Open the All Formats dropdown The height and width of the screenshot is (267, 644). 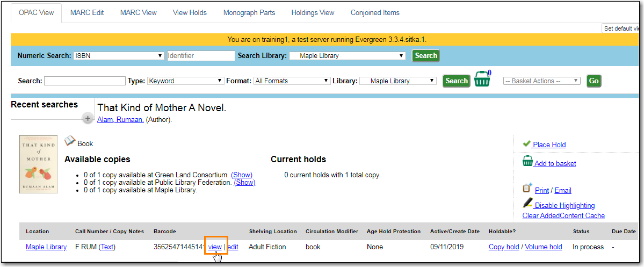pyautogui.click(x=292, y=81)
